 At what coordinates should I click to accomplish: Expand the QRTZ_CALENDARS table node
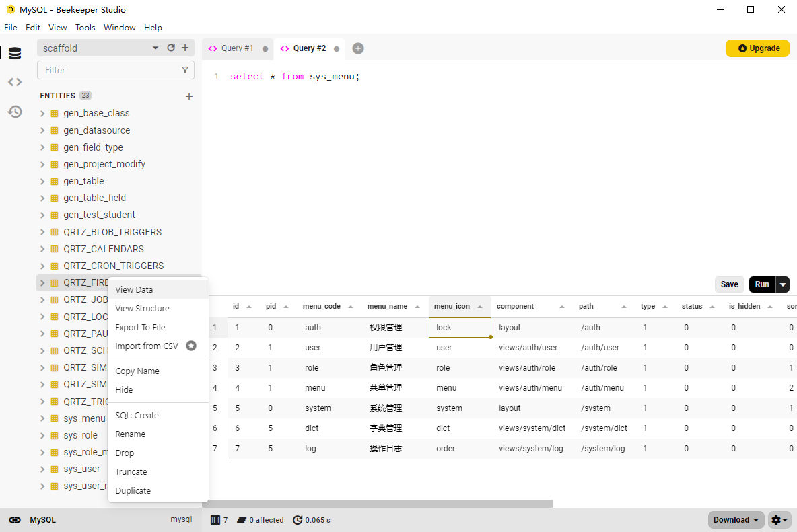(x=42, y=249)
